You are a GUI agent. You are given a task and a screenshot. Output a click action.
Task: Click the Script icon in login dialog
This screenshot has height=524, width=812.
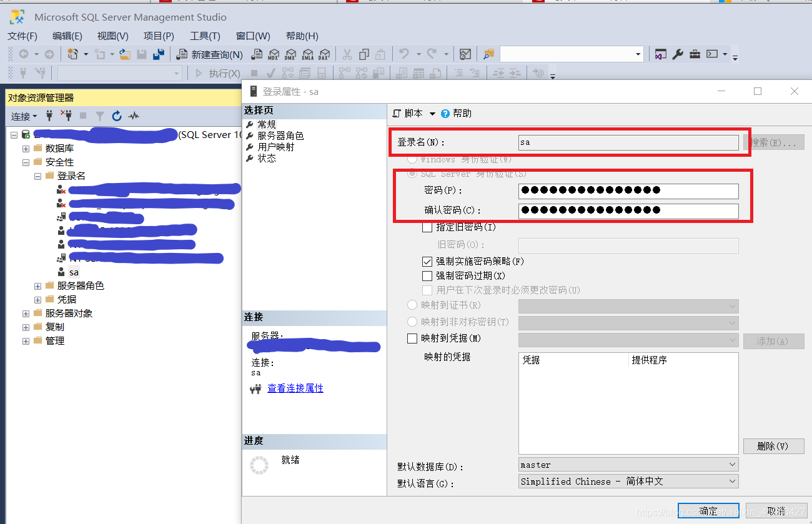point(396,113)
